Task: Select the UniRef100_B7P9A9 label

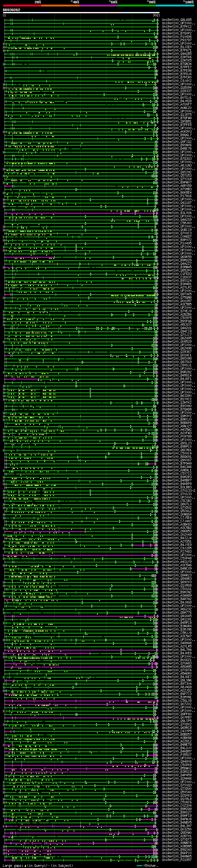Action: point(177,464)
